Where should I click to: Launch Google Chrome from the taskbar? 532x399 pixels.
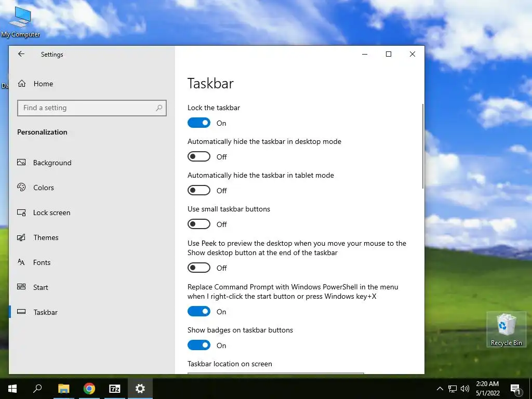click(89, 389)
